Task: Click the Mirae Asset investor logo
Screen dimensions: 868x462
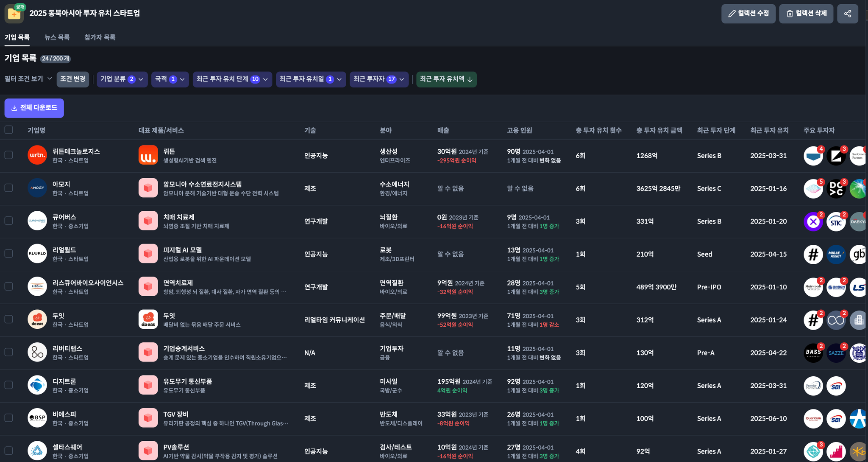Action: coord(836,254)
